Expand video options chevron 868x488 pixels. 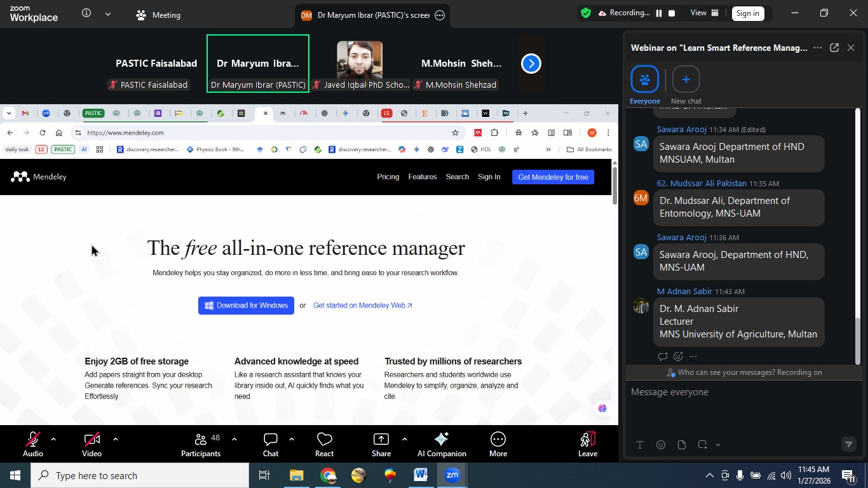click(116, 438)
